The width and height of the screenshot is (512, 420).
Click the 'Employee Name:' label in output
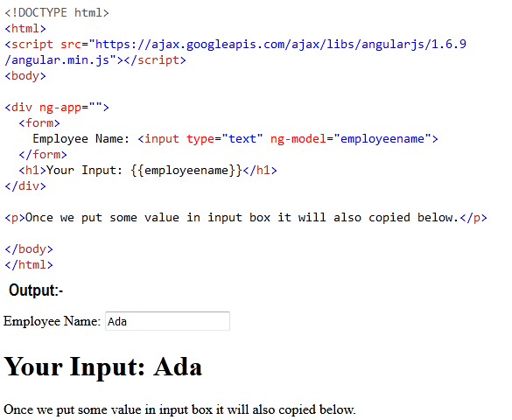pyautogui.click(x=52, y=321)
